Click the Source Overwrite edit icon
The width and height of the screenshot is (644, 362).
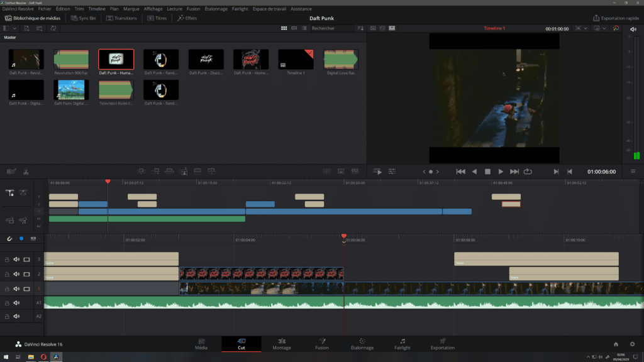[211, 171]
